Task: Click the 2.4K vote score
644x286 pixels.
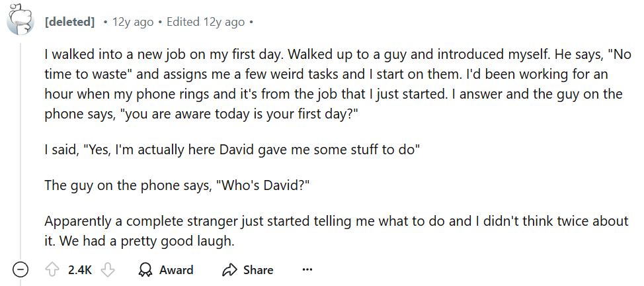Action: point(81,270)
